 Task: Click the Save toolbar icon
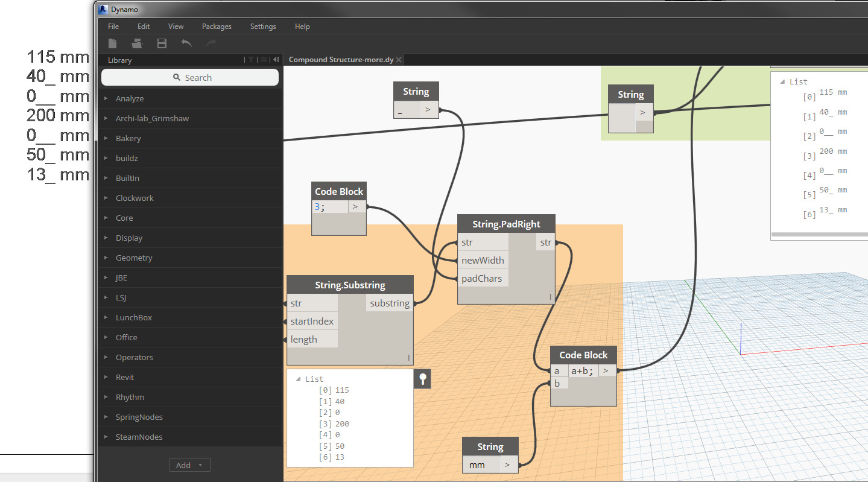point(162,43)
